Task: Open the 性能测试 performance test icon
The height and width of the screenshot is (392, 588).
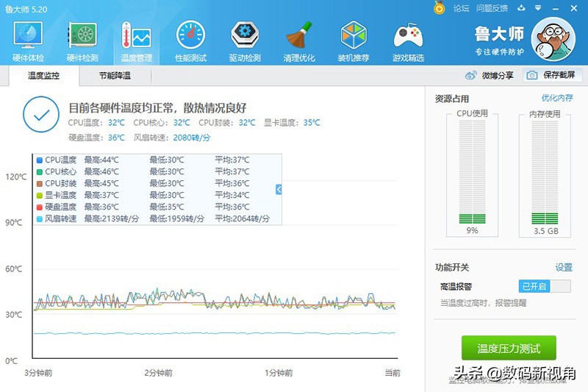Action: (190, 41)
